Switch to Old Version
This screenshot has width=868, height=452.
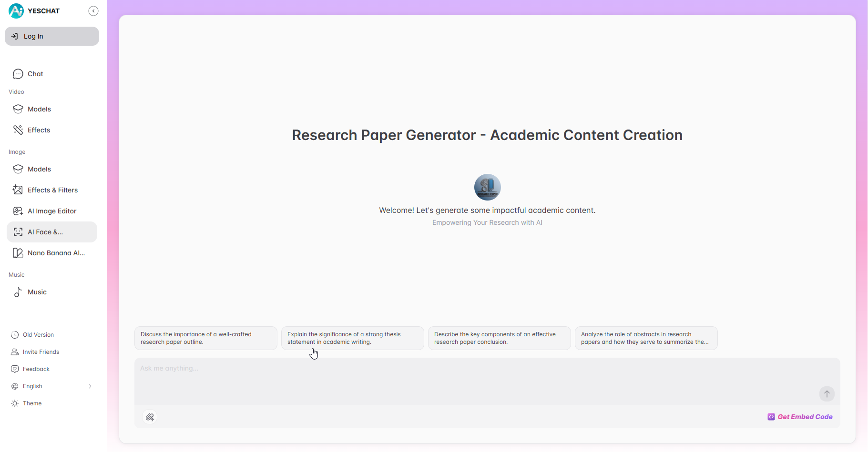(x=38, y=335)
